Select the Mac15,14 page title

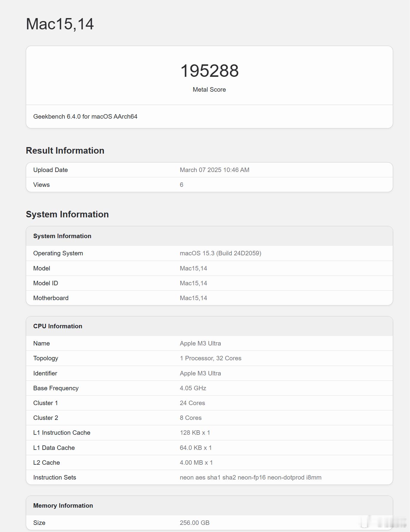click(x=60, y=24)
